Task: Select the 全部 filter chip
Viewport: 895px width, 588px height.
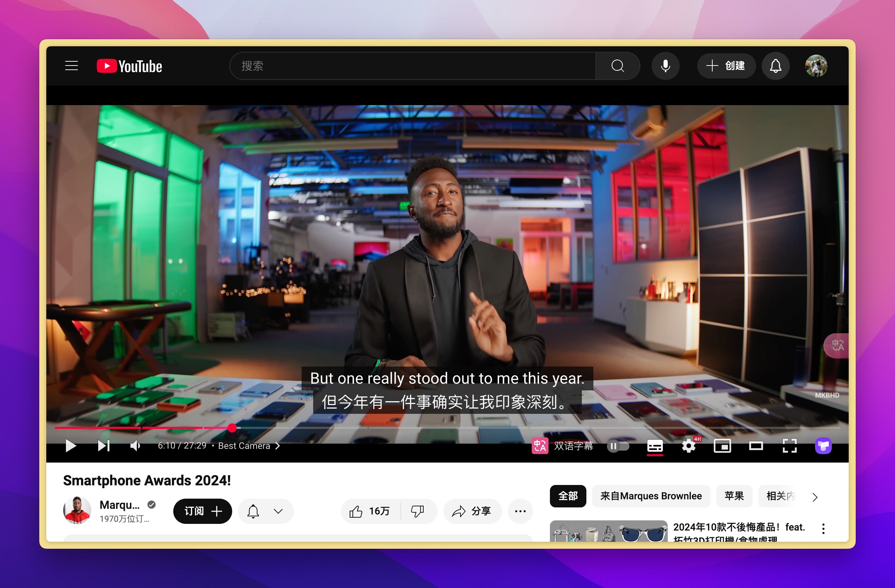Action: click(568, 496)
